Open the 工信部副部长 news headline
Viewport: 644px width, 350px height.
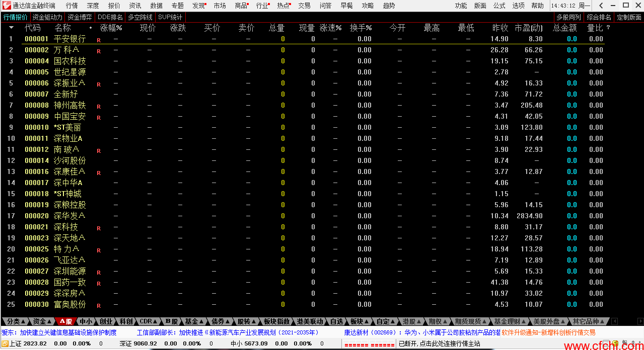228,332
